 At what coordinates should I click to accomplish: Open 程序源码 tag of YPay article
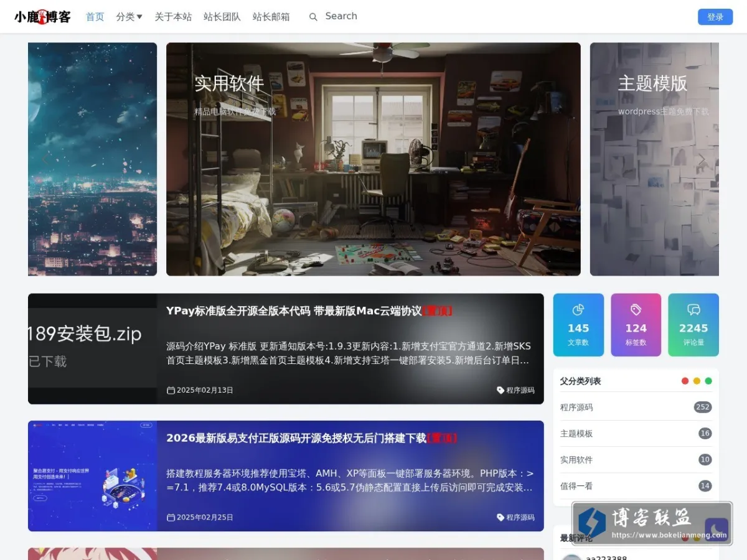click(520, 390)
